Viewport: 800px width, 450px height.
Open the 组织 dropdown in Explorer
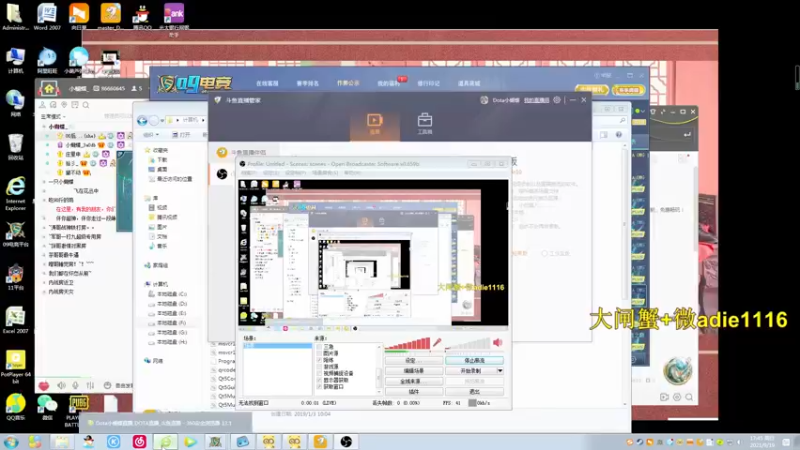(x=151, y=135)
